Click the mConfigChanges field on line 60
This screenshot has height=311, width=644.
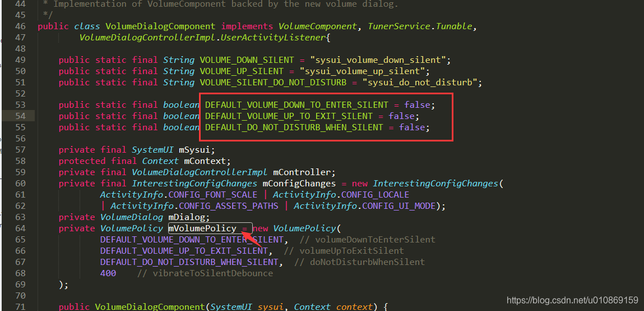(299, 184)
